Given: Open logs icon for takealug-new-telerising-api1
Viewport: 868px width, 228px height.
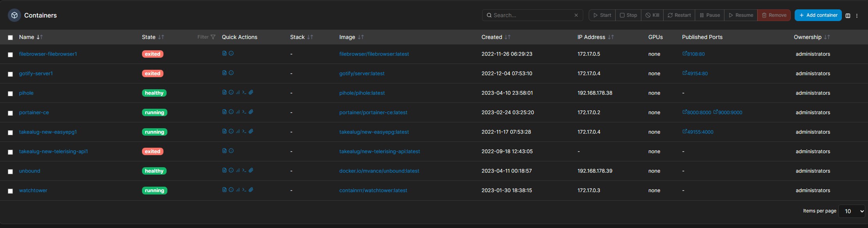Looking at the screenshot, I should (224, 151).
